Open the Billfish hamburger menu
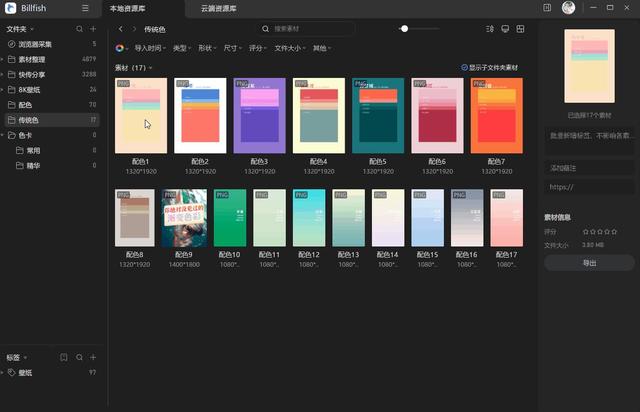 tap(85, 8)
